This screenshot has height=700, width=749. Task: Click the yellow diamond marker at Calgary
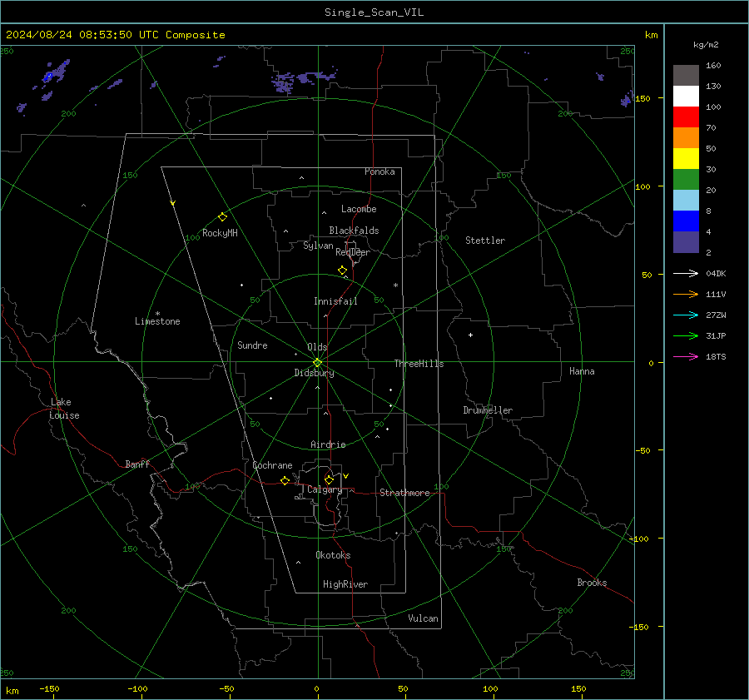tap(329, 479)
